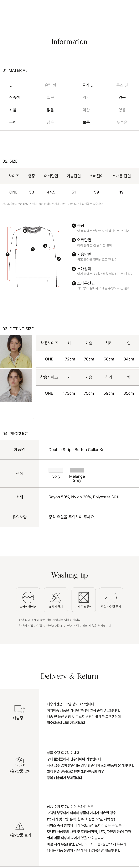Click the Washing tip heading

pyautogui.click(x=69, y=575)
